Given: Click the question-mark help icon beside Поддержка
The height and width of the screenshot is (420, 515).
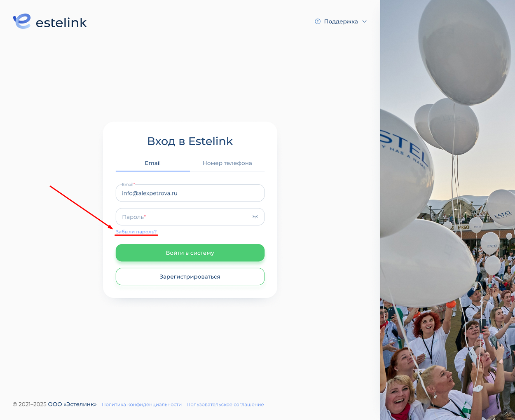Looking at the screenshot, I should click(x=318, y=21).
